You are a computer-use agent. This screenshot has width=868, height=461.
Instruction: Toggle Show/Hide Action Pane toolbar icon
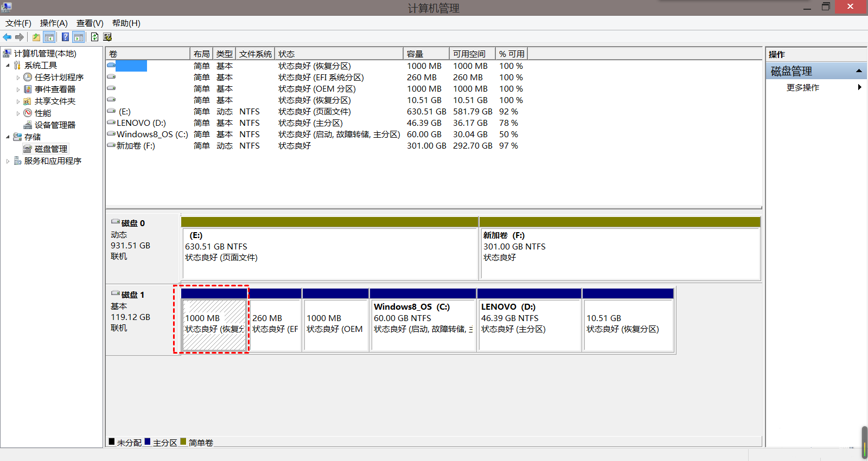tap(79, 37)
